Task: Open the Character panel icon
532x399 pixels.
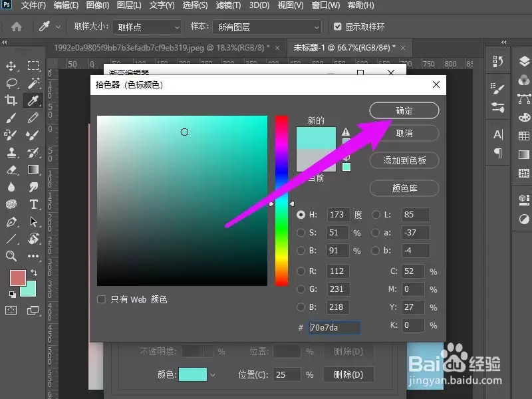Action: click(497, 134)
